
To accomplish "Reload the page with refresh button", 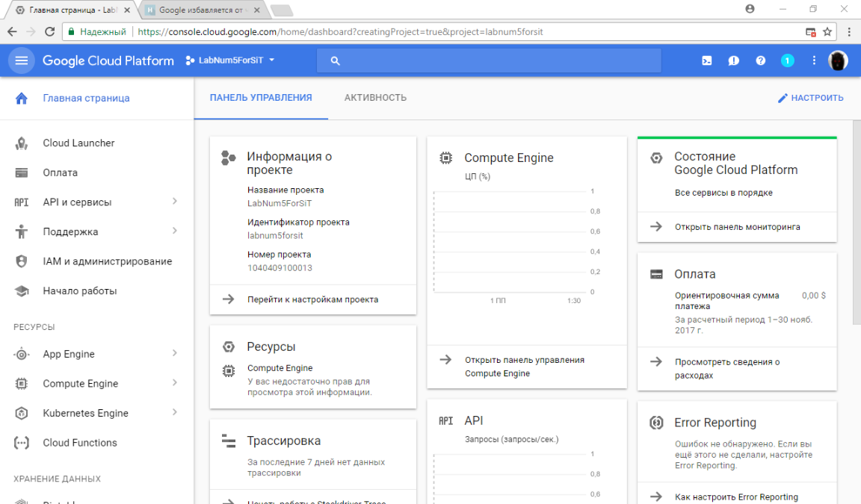I will 49,32.
